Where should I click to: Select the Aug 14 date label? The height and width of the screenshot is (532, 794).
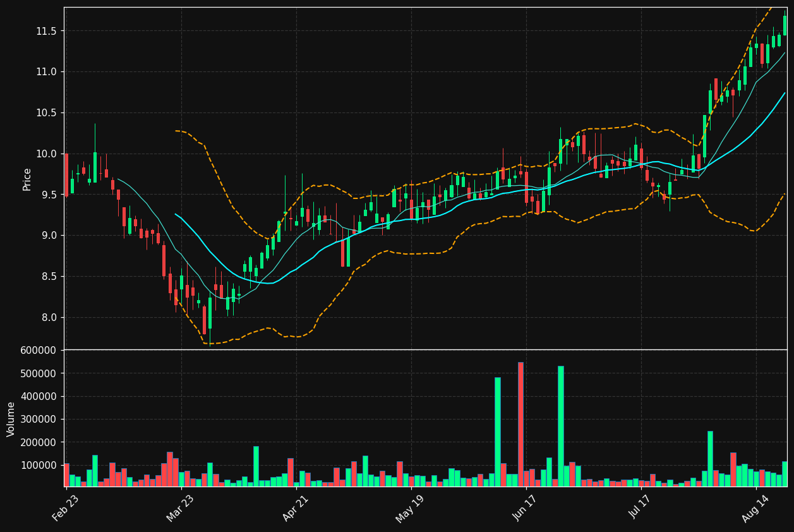756,508
